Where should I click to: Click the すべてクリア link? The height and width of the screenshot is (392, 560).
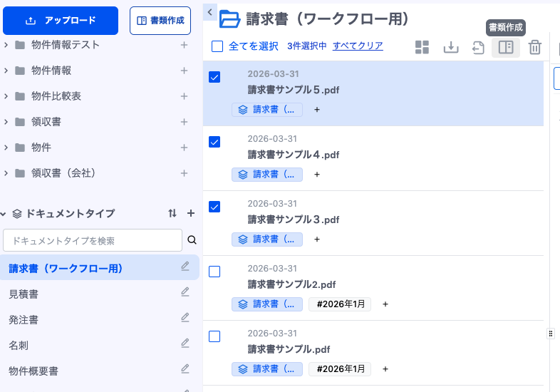(358, 46)
